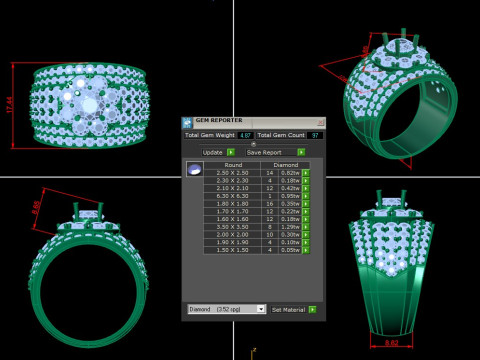Click count 14 in the 2.50 row
The width and height of the screenshot is (480, 360).
[x=270, y=173]
